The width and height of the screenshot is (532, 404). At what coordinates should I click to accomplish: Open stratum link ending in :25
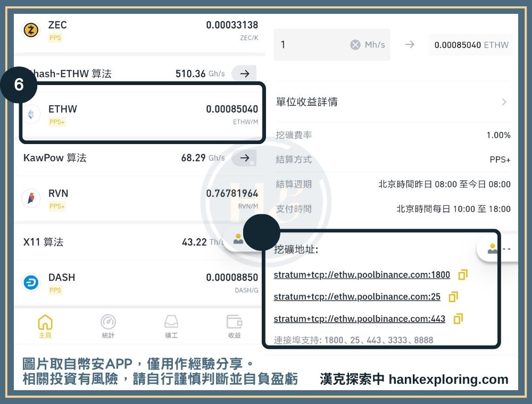(x=357, y=297)
